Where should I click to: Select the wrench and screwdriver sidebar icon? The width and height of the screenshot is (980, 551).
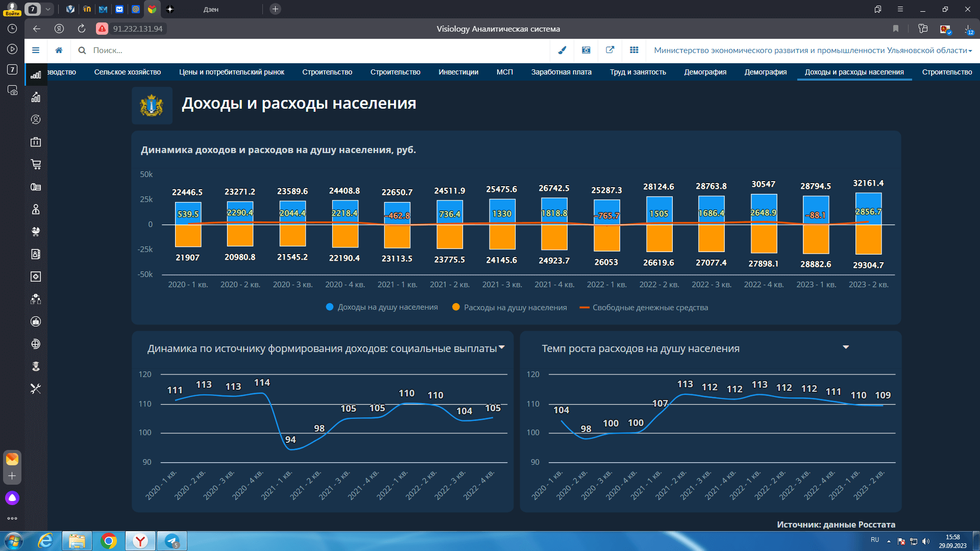[36, 389]
